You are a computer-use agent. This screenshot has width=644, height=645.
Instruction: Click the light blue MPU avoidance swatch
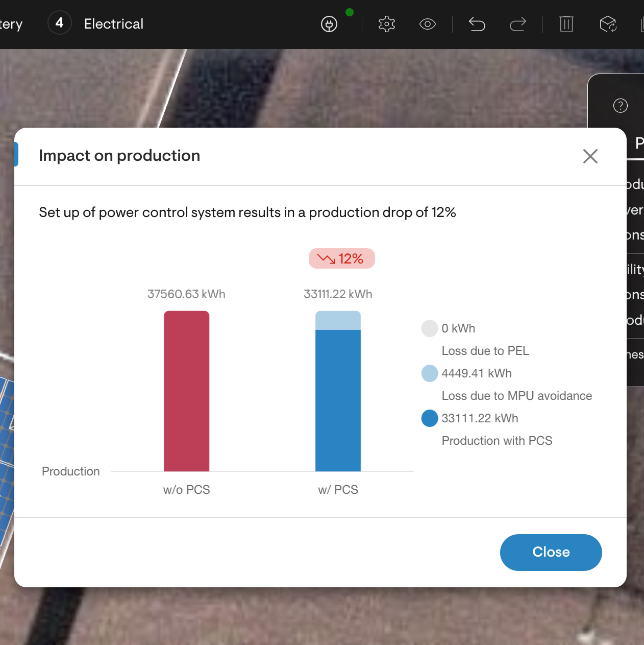pos(430,373)
